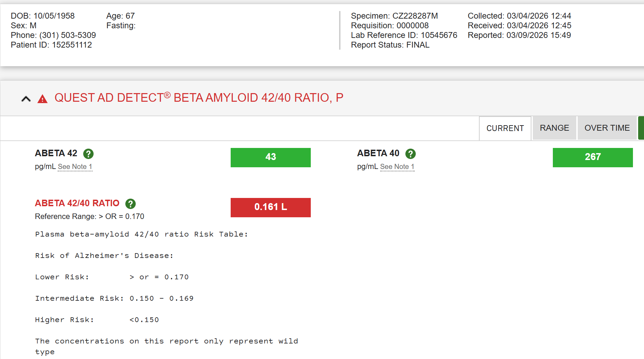Click the Quest AD Detect panel title
Image resolution: width=644 pixels, height=359 pixels.
[x=199, y=98]
